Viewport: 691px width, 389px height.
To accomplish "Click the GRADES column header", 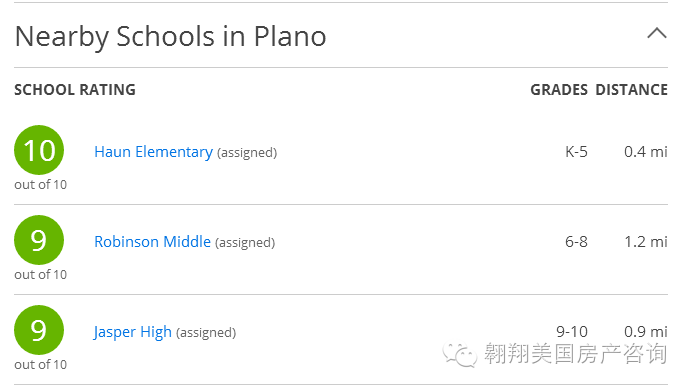I will (x=559, y=90).
